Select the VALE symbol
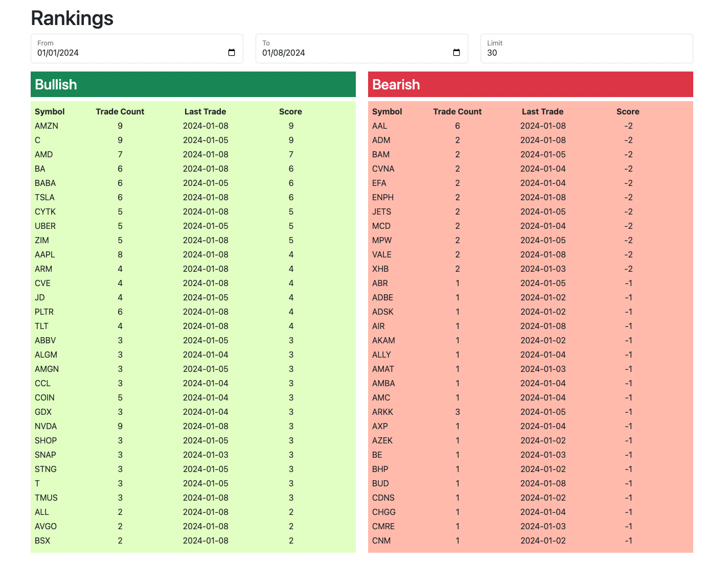728x565 pixels. (382, 254)
